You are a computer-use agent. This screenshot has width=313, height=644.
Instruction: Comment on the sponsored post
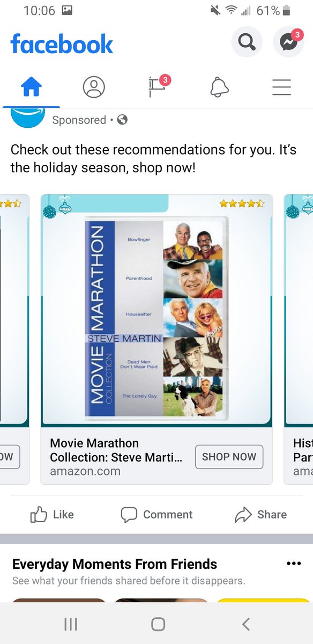coord(156,515)
